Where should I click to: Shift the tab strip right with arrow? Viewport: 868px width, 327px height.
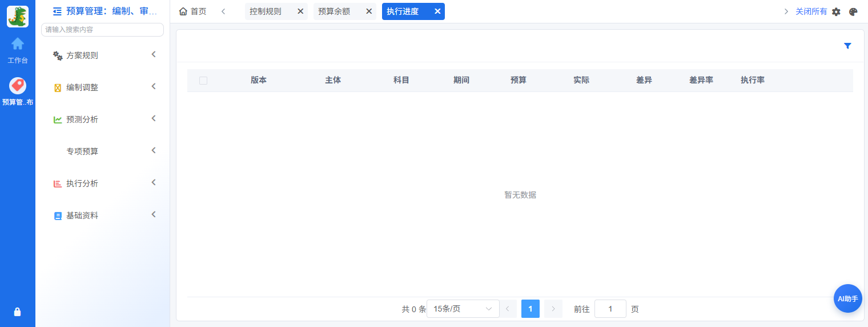click(x=786, y=11)
